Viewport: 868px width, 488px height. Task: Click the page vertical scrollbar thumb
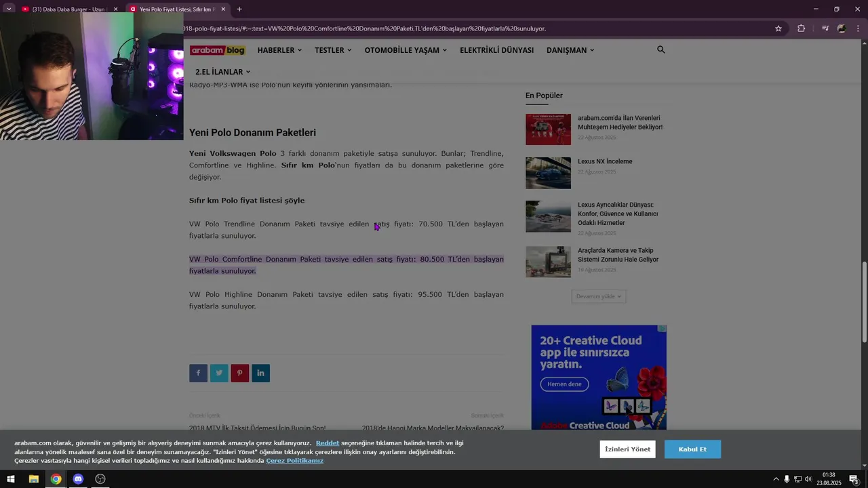[864, 302]
